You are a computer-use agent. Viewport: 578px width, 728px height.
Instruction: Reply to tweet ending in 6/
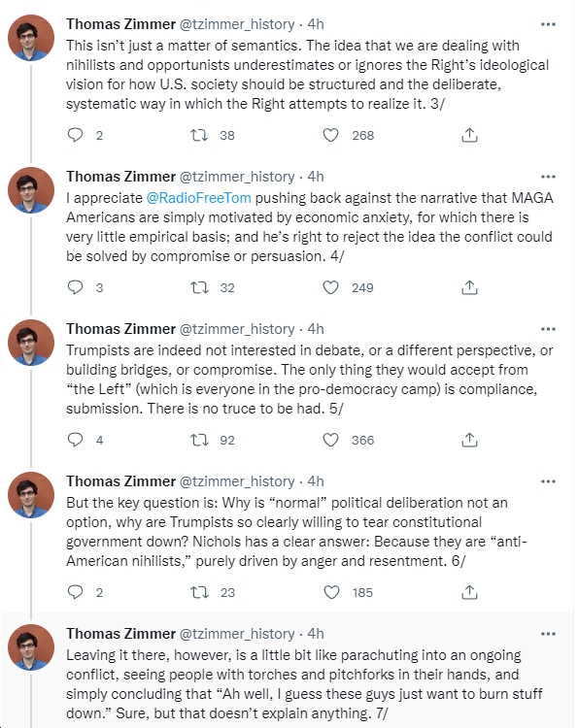75,592
